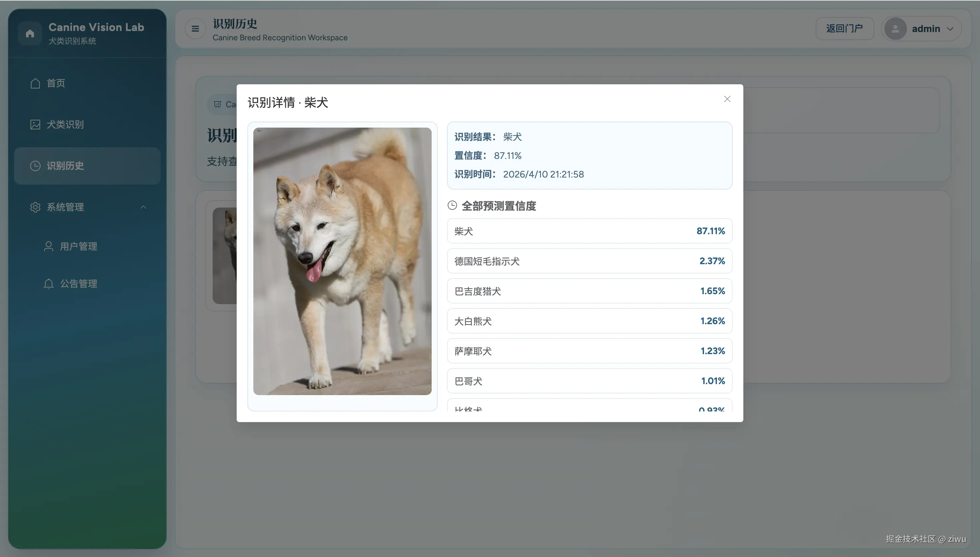Switch to the 犬类识别 section
This screenshot has width=980, height=557.
[66, 124]
